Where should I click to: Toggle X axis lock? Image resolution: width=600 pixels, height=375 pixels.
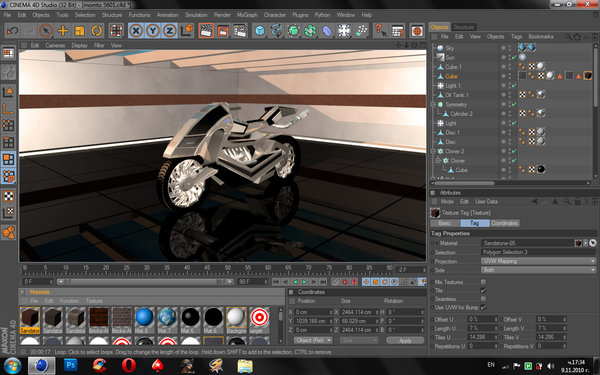[136, 31]
